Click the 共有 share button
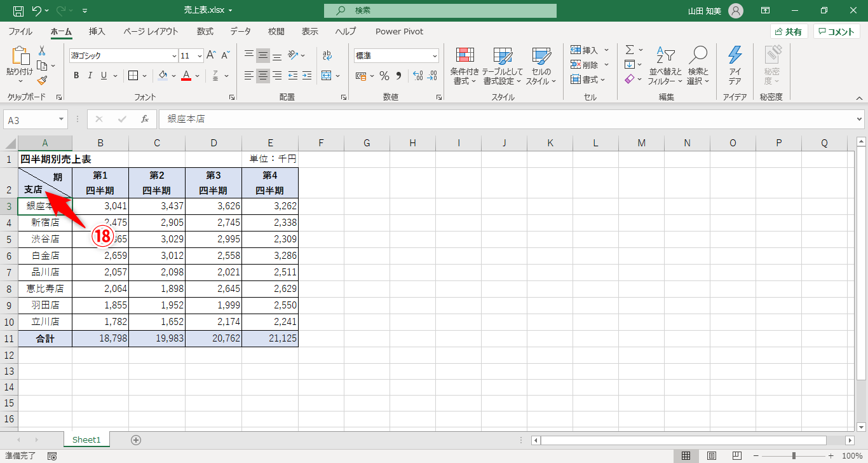Screen dimensions: 868x463 point(789,31)
